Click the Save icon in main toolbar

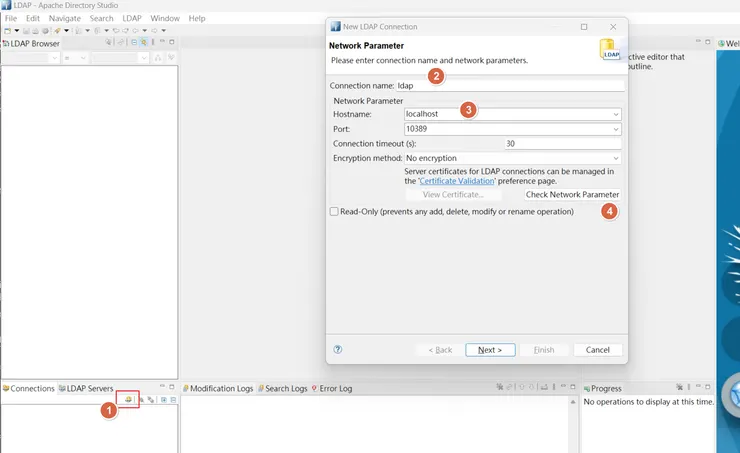tap(26, 31)
